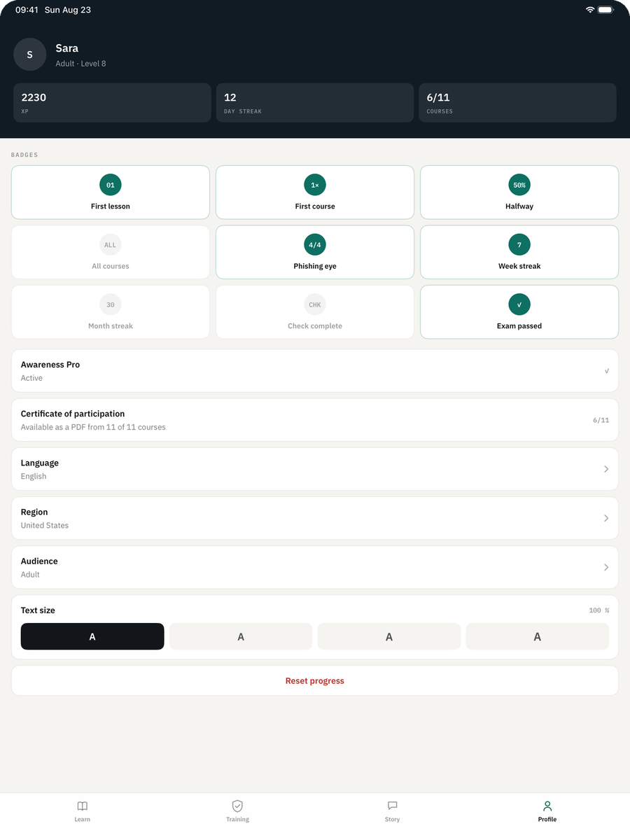
Task: Tap the locked ALL courses badge icon
Action: point(111,245)
